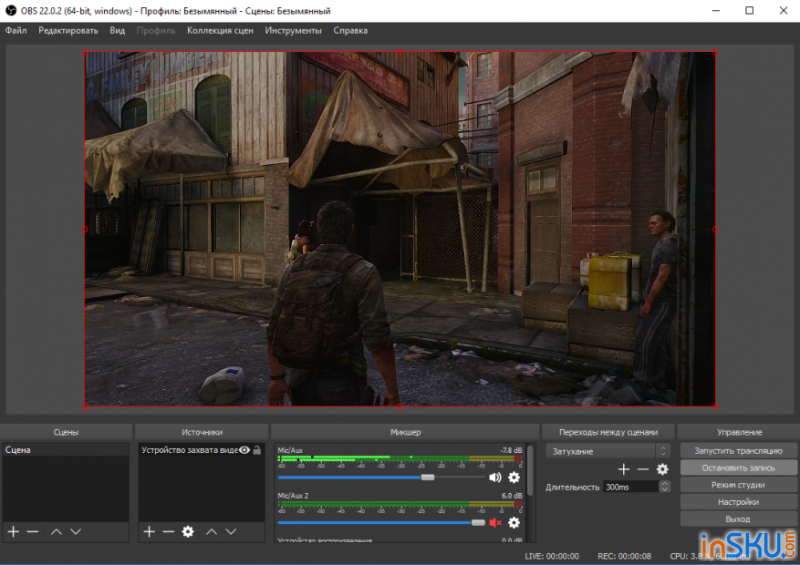800x565 pixels.
Task: Click the Длительность duration spinner arrows
Action: (664, 487)
